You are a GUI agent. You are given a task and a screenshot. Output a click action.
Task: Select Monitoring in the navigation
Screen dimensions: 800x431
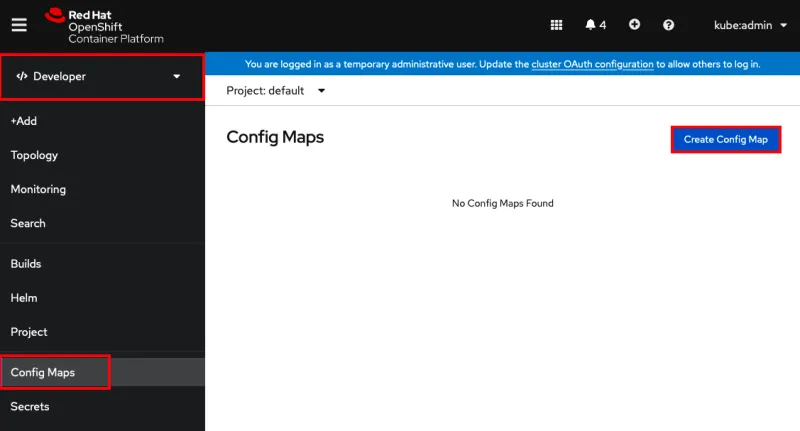pyautogui.click(x=38, y=189)
